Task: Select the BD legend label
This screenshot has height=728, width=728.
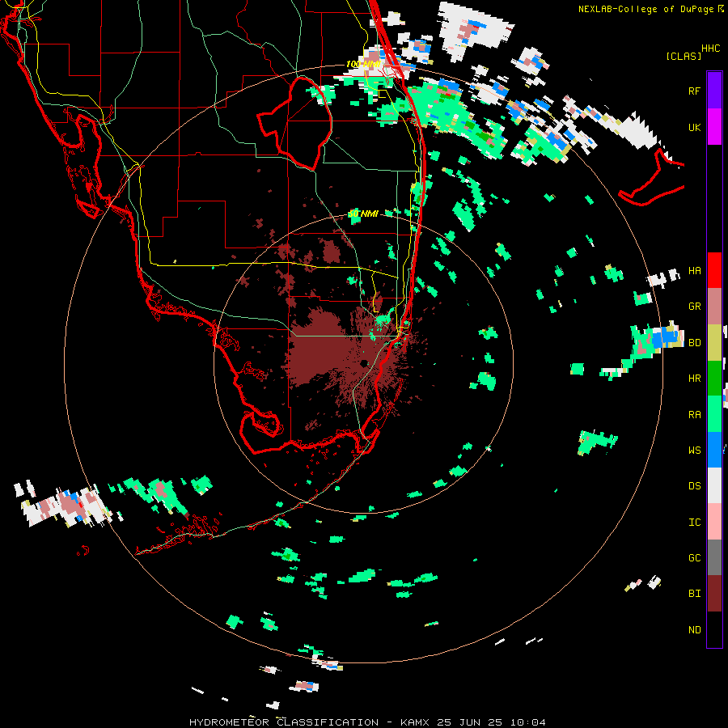Action: tap(694, 342)
